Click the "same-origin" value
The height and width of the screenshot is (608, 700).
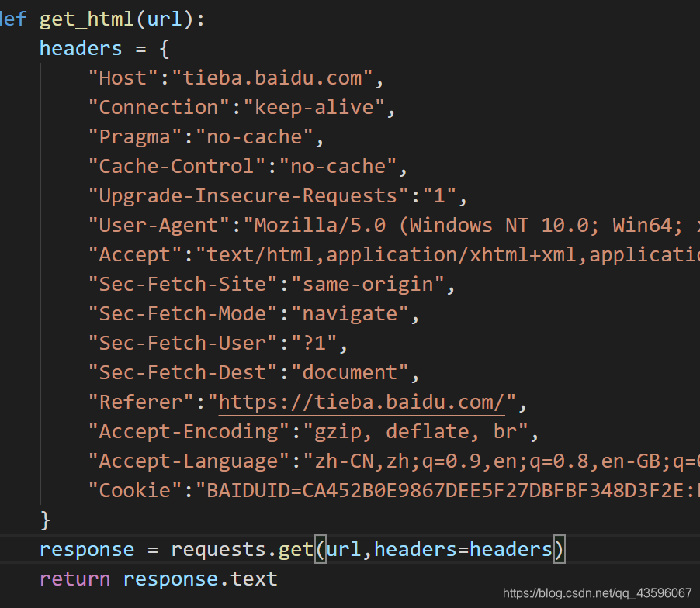(x=369, y=284)
